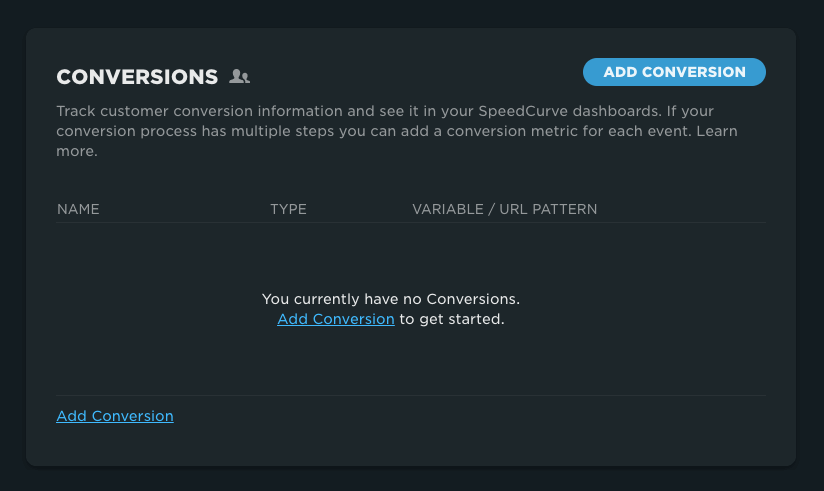Click the divider line beneath the column headers
Screen dimensions: 824x491
tap(411, 222)
